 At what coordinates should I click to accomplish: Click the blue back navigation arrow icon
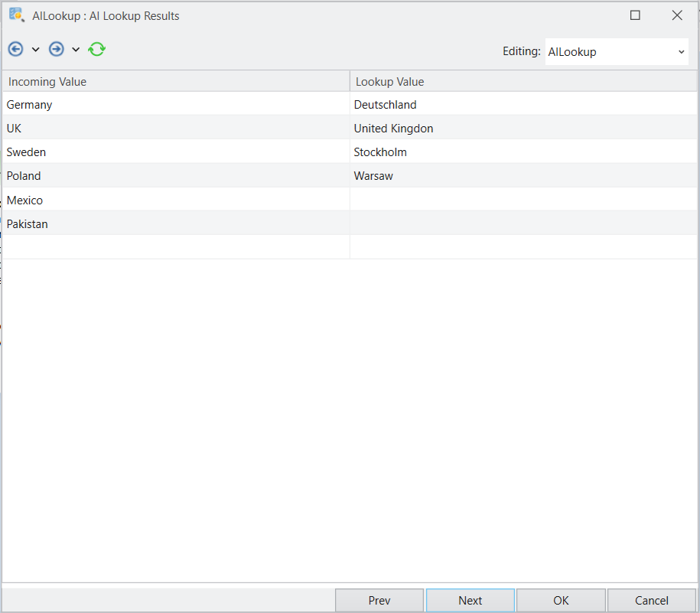pos(15,49)
